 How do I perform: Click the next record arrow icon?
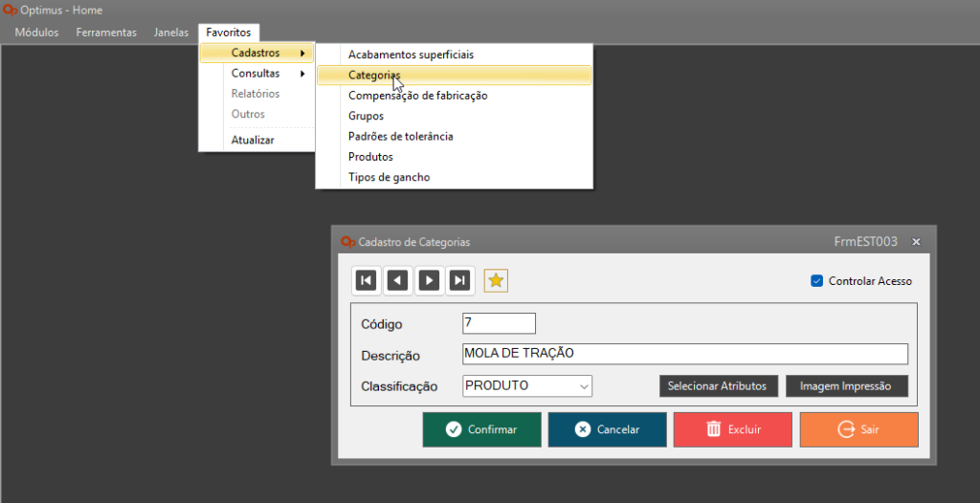(430, 280)
